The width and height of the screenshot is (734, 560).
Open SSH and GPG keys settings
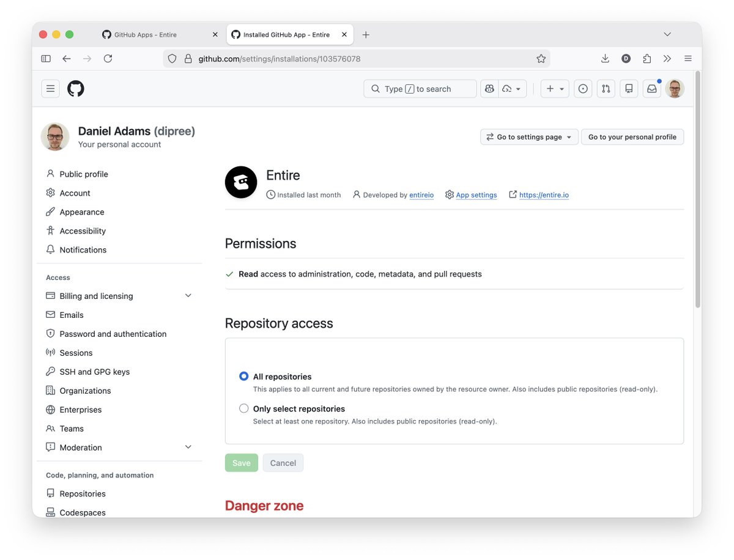(95, 372)
